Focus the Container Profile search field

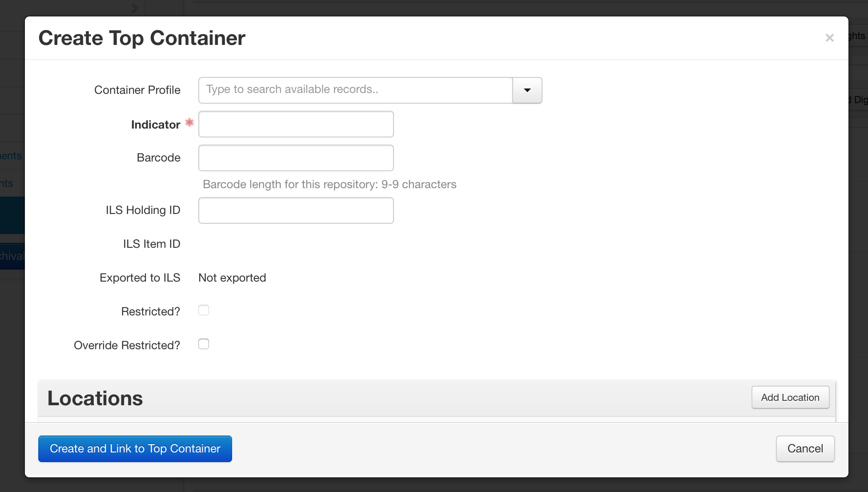click(356, 90)
